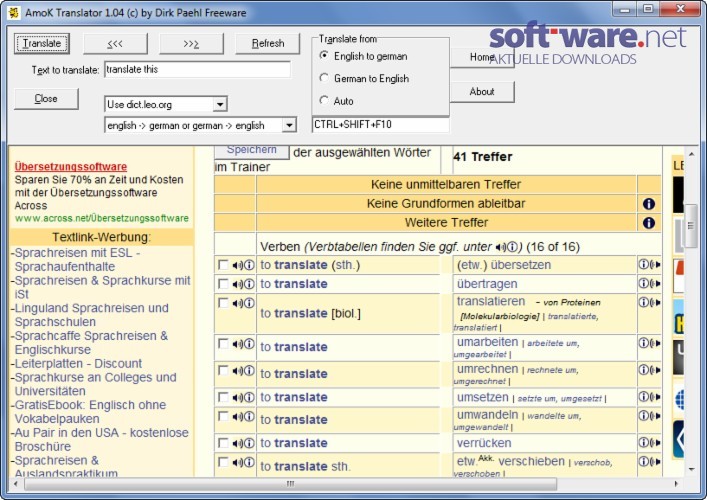Open info for 'to translate (sth.)' entry
707x500 pixels.
(x=249, y=265)
